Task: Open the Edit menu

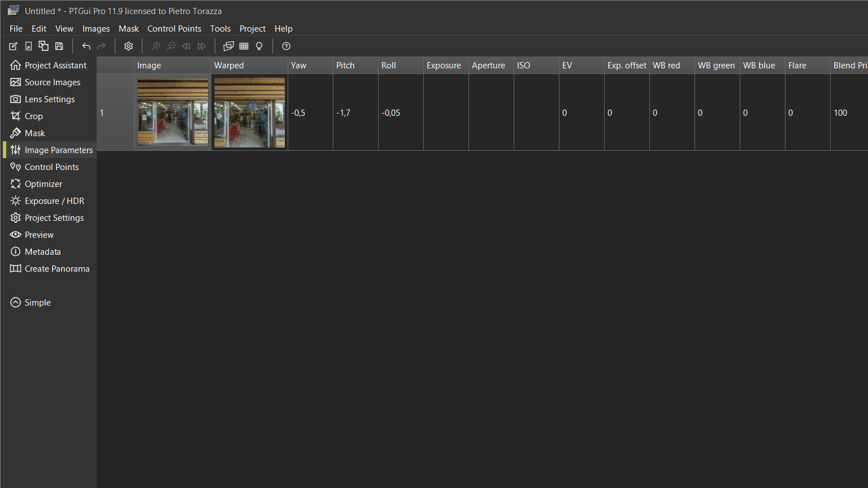Action: tap(39, 29)
